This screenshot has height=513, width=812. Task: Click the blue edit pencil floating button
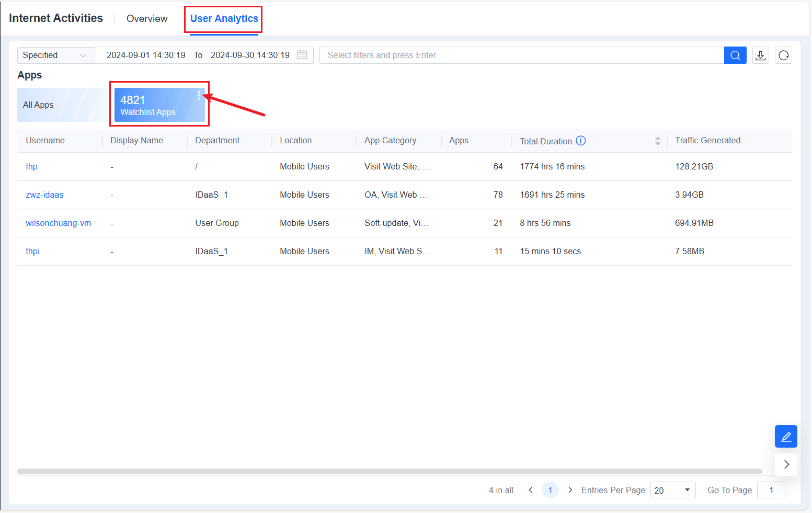point(786,436)
